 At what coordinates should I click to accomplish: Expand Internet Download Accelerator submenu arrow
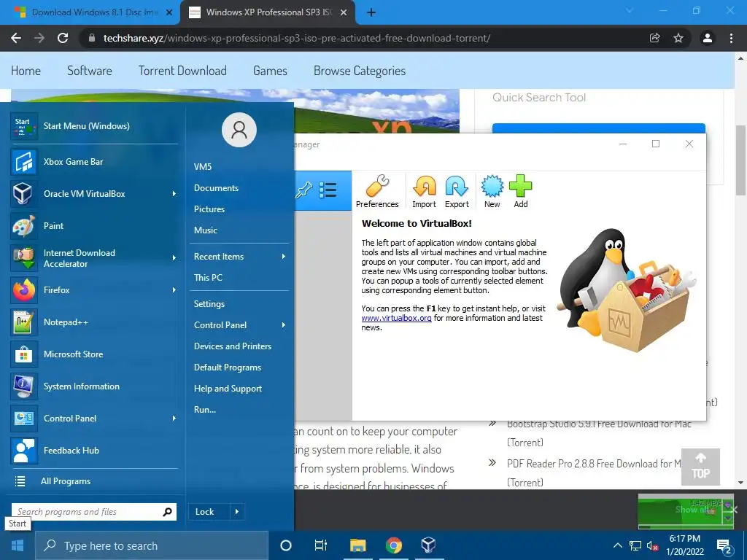(174, 258)
